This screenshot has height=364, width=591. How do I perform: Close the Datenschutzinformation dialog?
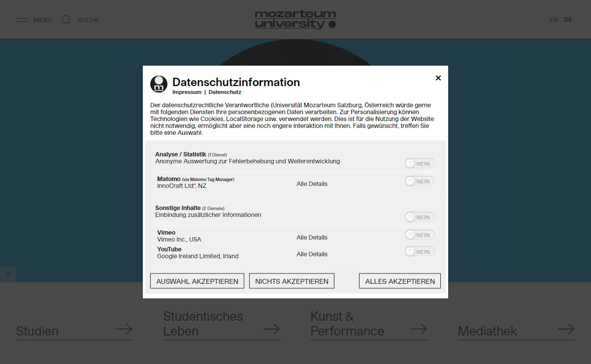pos(438,78)
